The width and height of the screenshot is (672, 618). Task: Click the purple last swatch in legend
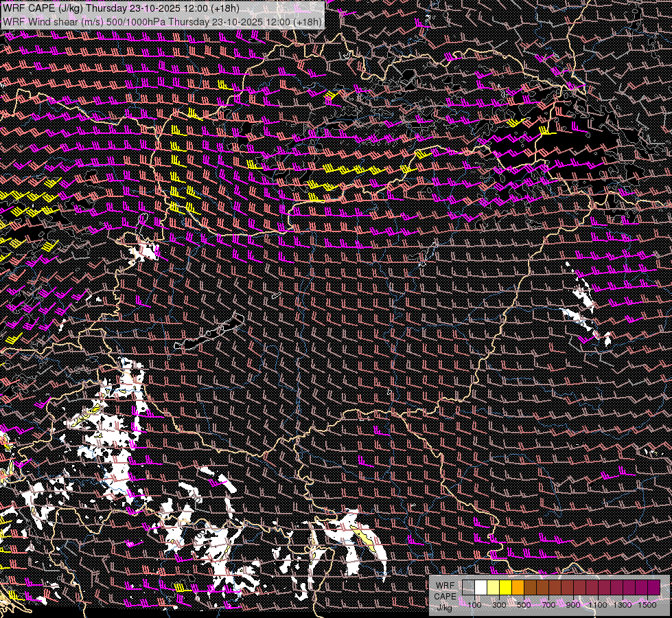[654, 588]
